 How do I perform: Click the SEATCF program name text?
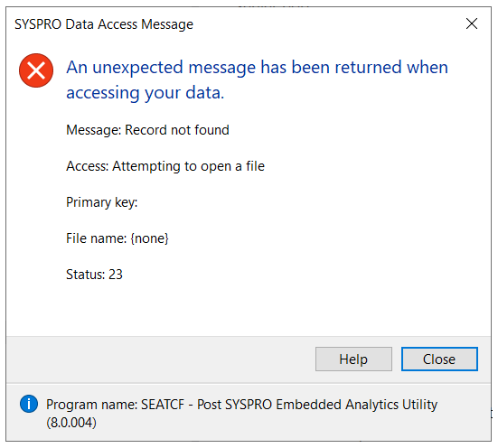(x=163, y=405)
